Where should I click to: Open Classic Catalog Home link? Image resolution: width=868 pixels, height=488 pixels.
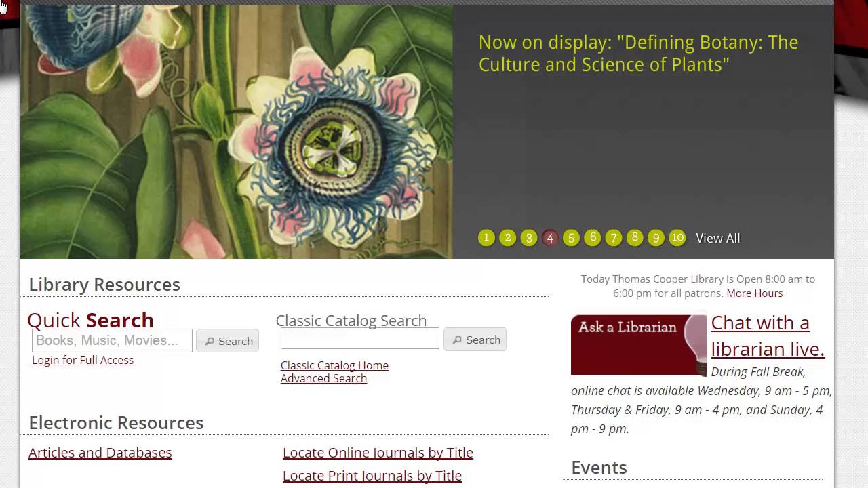[x=334, y=365]
